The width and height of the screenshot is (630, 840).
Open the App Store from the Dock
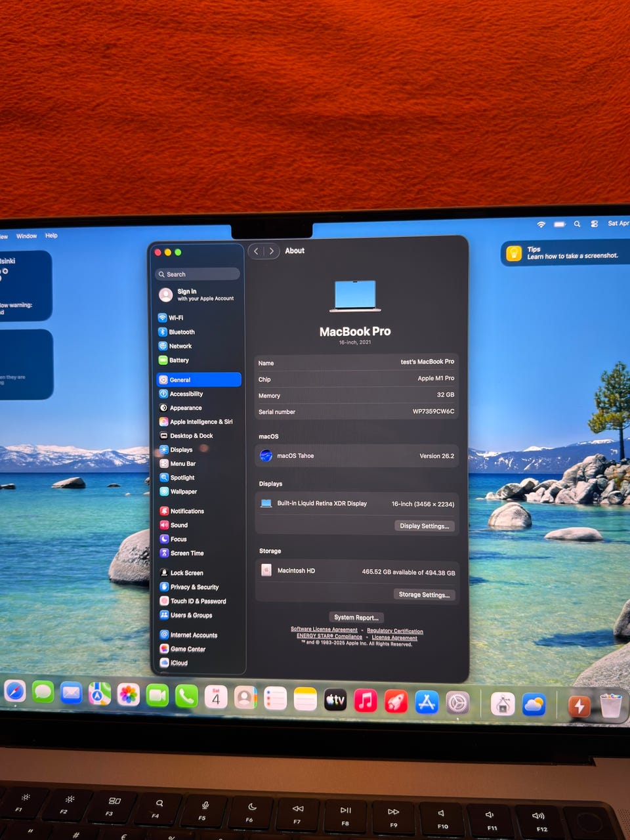427,703
